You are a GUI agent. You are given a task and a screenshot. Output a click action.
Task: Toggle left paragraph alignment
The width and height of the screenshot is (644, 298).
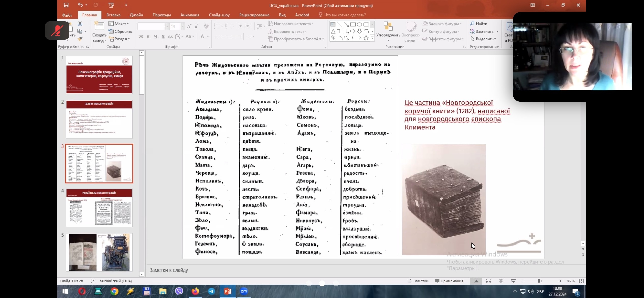click(x=216, y=36)
